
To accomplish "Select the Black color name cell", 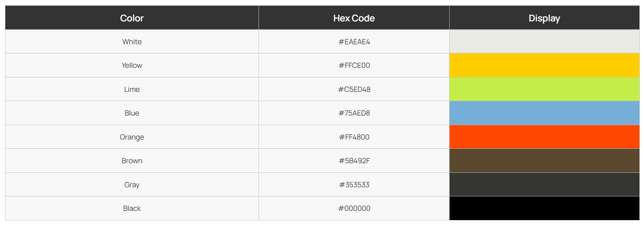I will [x=132, y=208].
